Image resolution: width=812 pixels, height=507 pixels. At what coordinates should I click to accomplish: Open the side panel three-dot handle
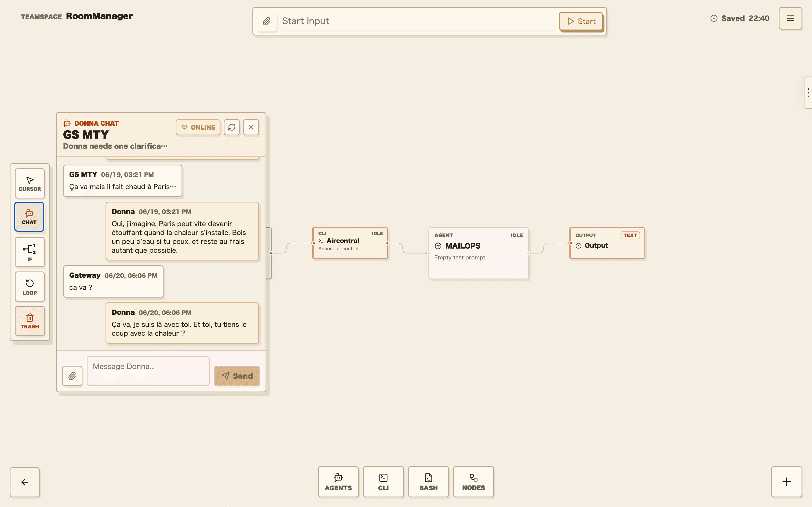(808, 93)
